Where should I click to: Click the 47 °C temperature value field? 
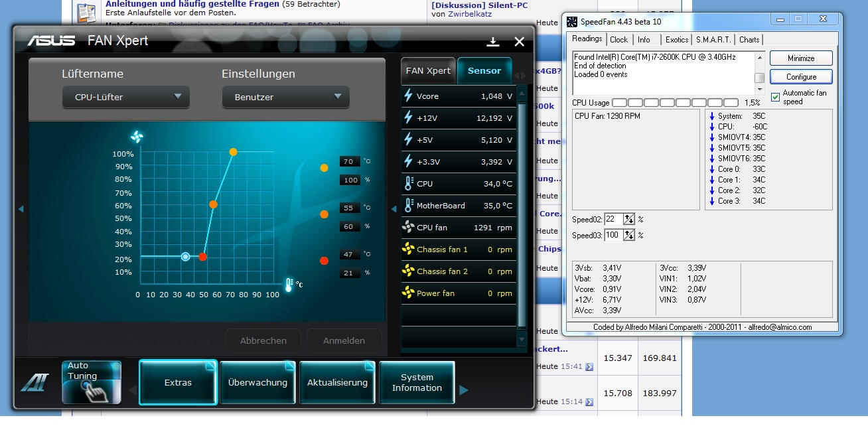[349, 254]
